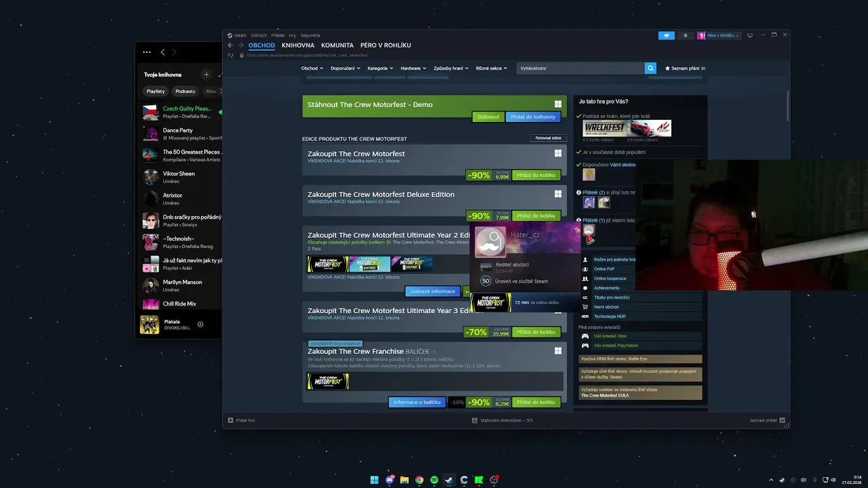This screenshot has width=868, height=488.
Task: Open the Zobrazit menu
Action: [x=258, y=35]
